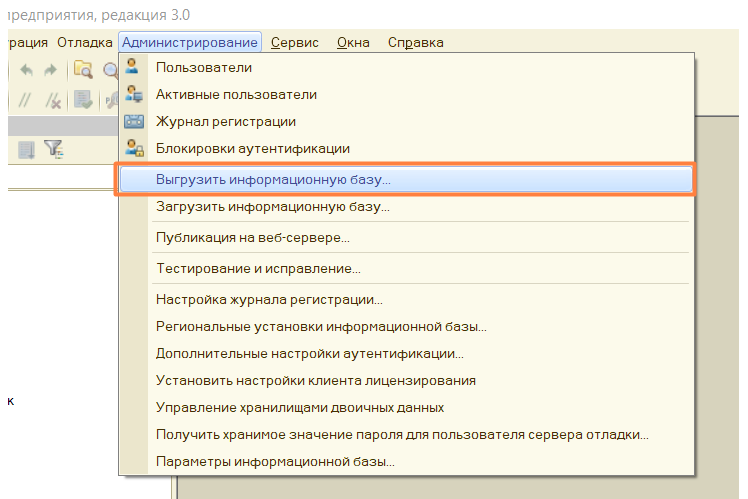Image resolution: width=748 pixels, height=499 pixels.
Task: Open Управление хранилищами двоичных данных
Action: coord(406,407)
